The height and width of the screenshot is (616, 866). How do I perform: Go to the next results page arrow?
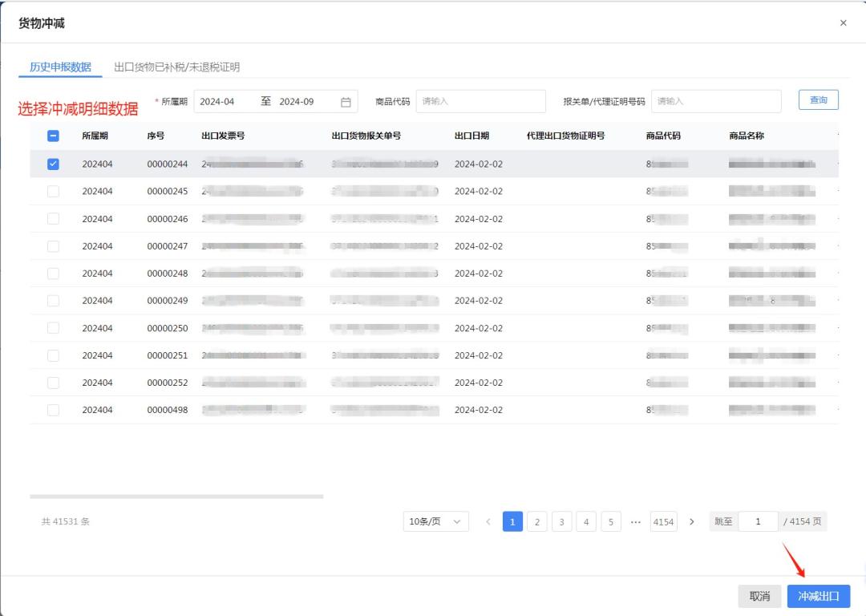[691, 521]
